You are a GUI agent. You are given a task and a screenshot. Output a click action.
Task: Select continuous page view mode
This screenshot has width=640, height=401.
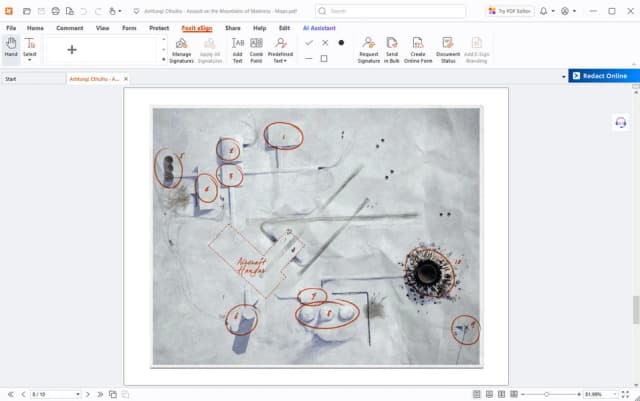(489, 394)
